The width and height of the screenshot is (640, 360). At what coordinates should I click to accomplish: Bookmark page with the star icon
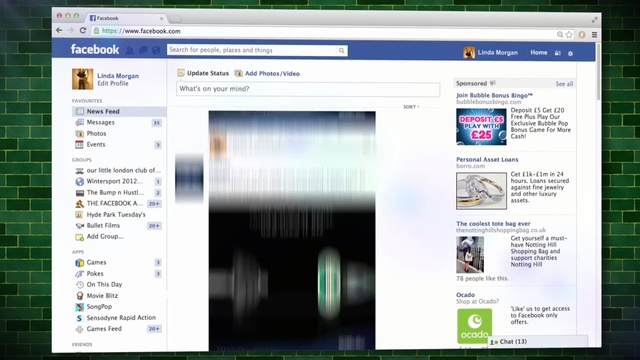(x=569, y=35)
